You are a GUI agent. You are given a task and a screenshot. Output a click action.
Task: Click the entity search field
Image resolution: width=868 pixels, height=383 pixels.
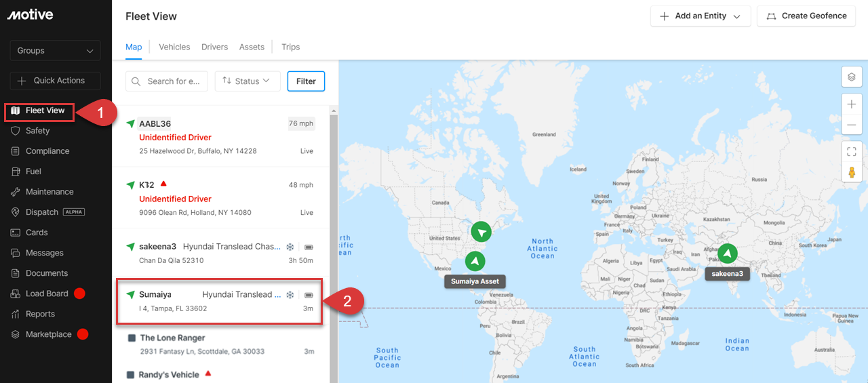tap(166, 81)
